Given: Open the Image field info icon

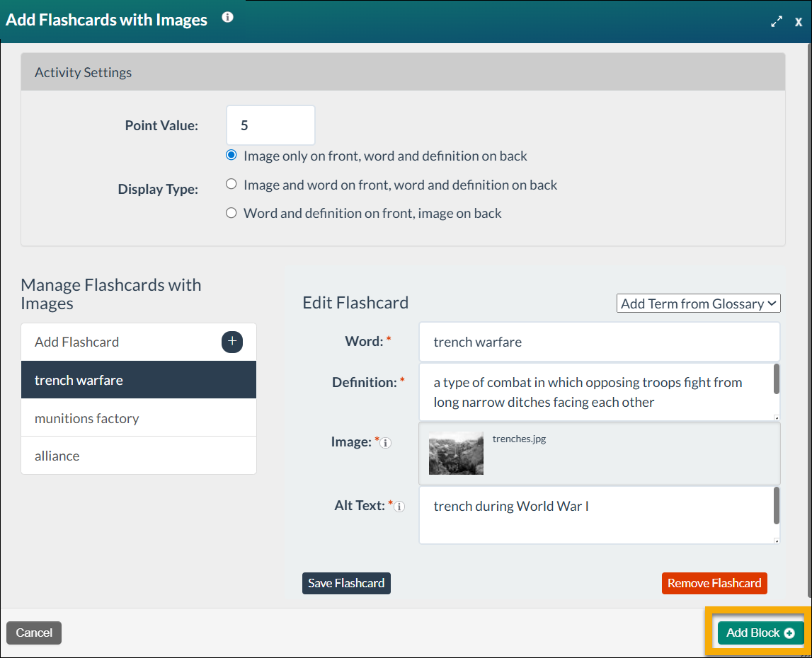Looking at the screenshot, I should coord(386,443).
